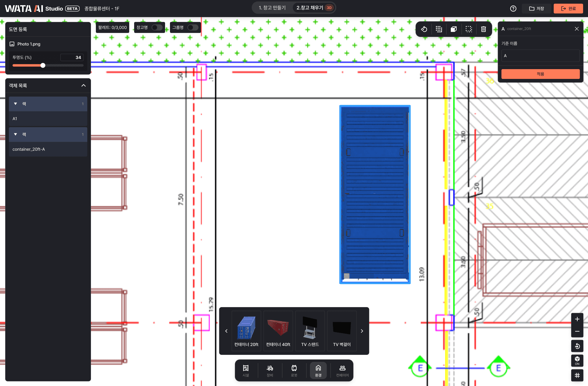
Task: Collapse the first 랙 group
Action: tap(16, 104)
